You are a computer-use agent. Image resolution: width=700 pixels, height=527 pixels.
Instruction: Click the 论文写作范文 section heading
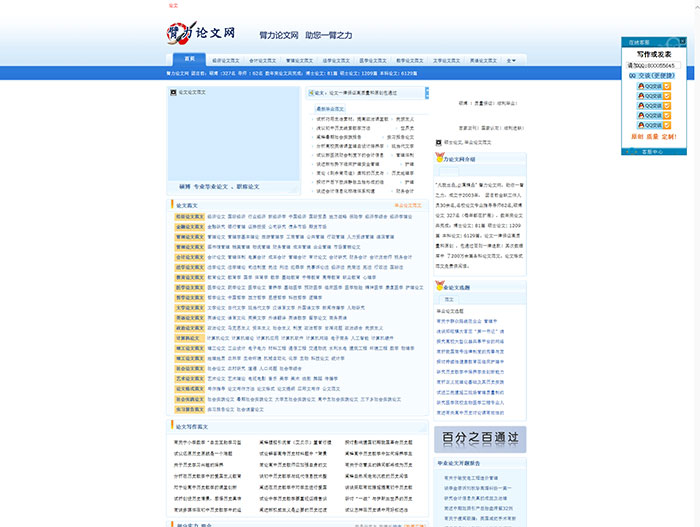192,427
